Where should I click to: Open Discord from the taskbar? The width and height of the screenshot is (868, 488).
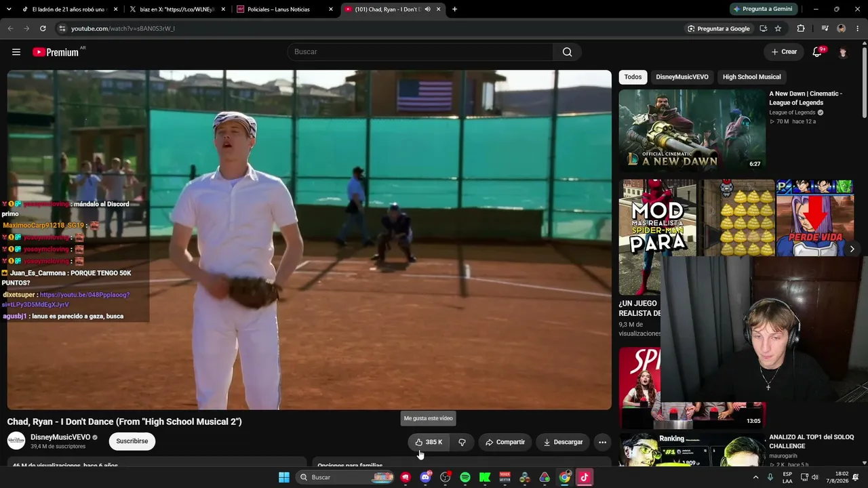coord(425,477)
